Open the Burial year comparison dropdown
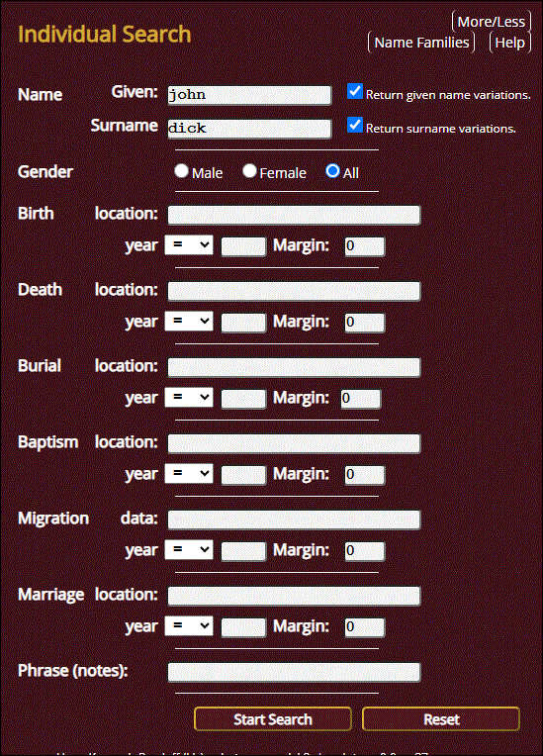This screenshot has width=543, height=756. click(x=189, y=397)
